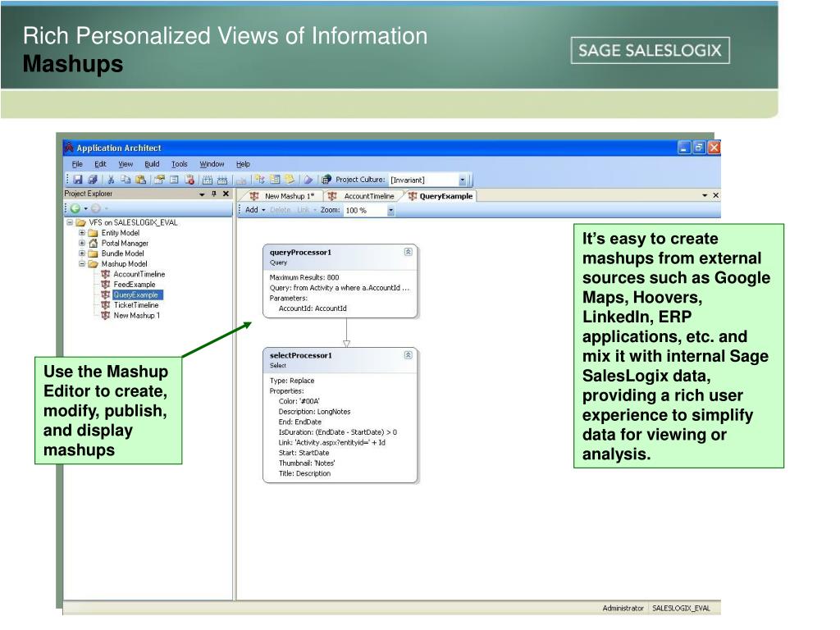Open the Edit menu
Screen dimensions: 840x630
pos(100,164)
